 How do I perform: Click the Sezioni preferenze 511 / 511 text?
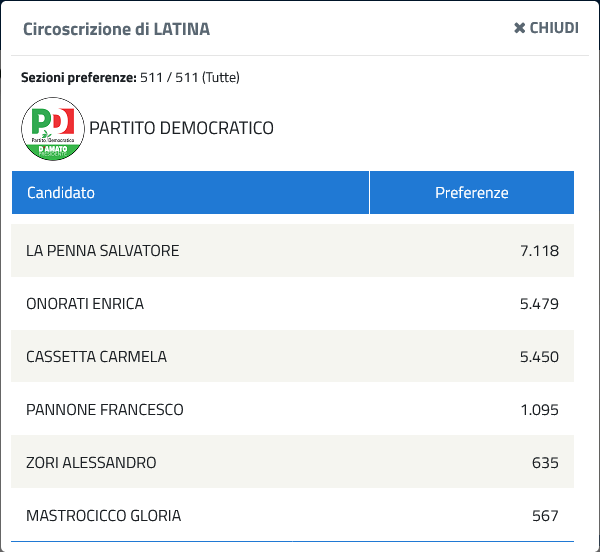(130, 77)
